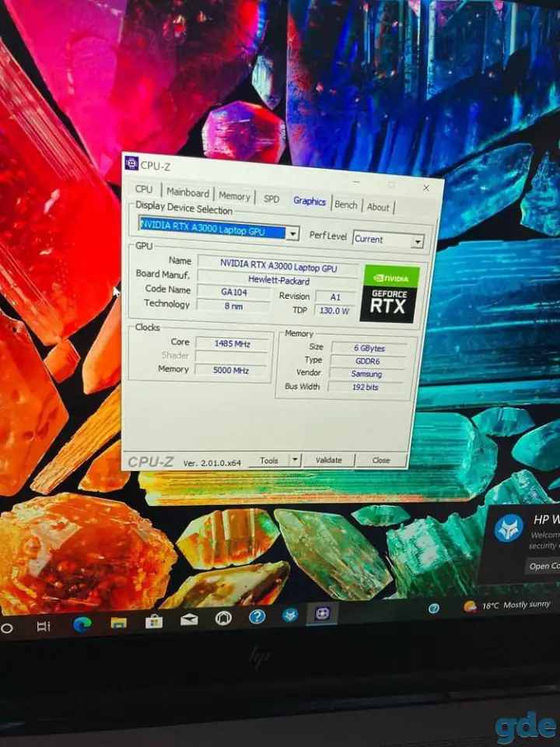Open File Explorer from the taskbar
This screenshot has height=747, width=560.
click(118, 622)
